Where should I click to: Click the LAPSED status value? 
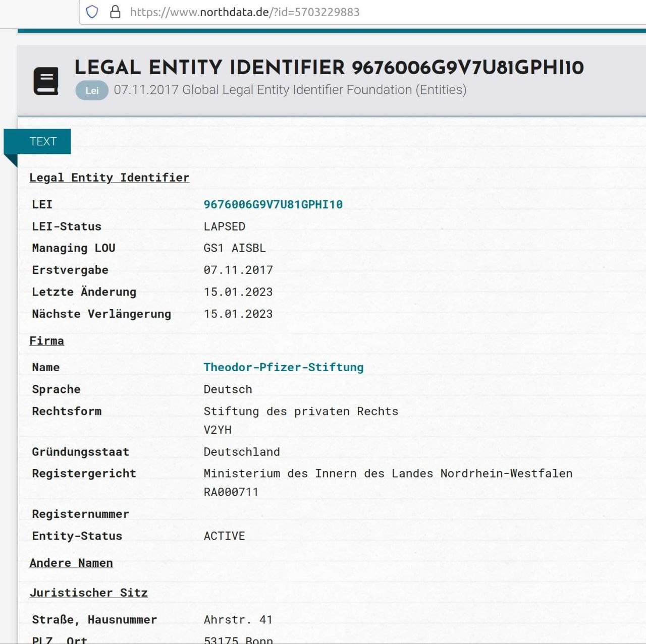click(x=225, y=226)
